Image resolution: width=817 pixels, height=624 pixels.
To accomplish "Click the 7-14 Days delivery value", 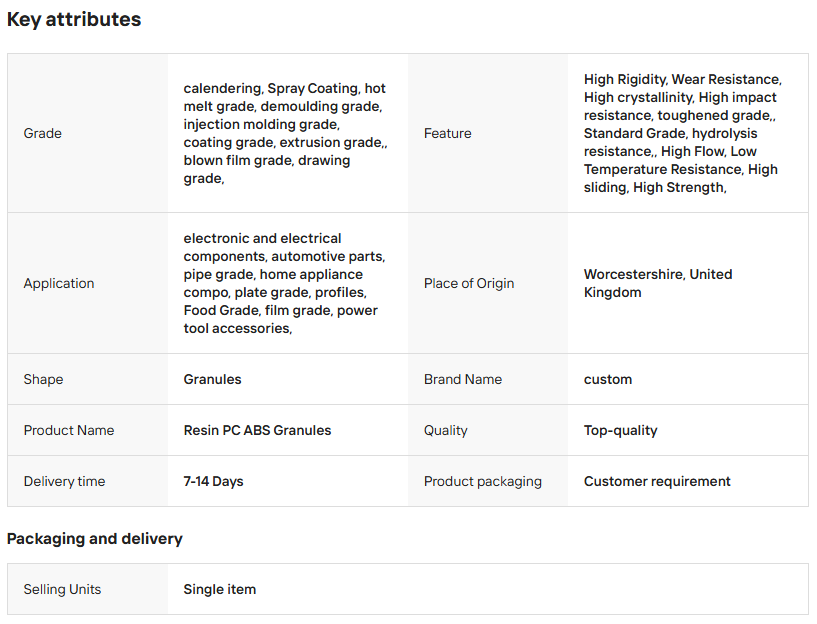I will point(213,481).
